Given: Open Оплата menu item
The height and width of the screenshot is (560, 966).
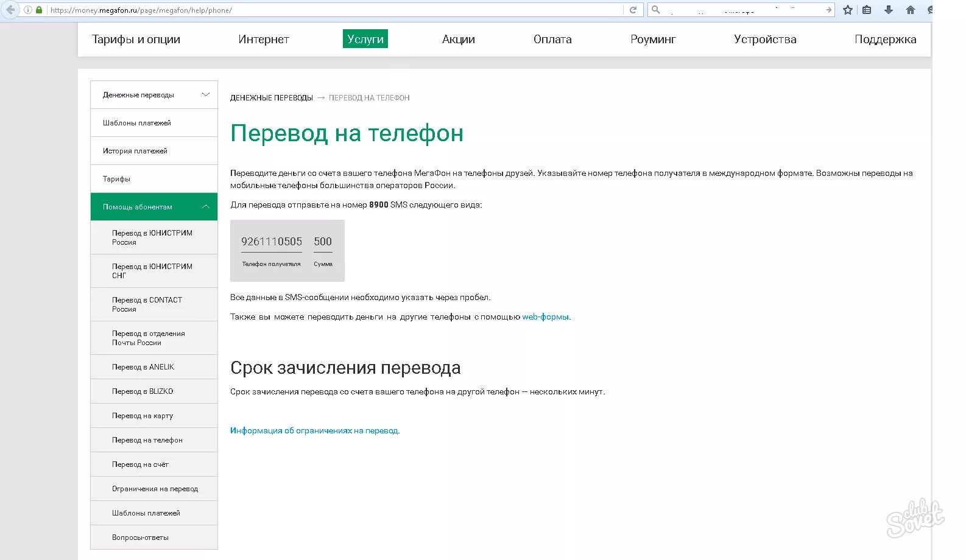Looking at the screenshot, I should [x=552, y=39].
